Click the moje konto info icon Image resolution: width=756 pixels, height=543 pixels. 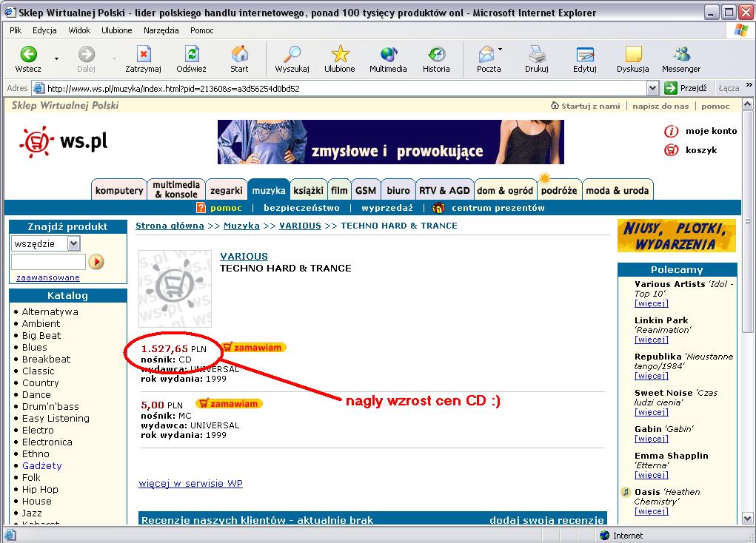tap(671, 131)
